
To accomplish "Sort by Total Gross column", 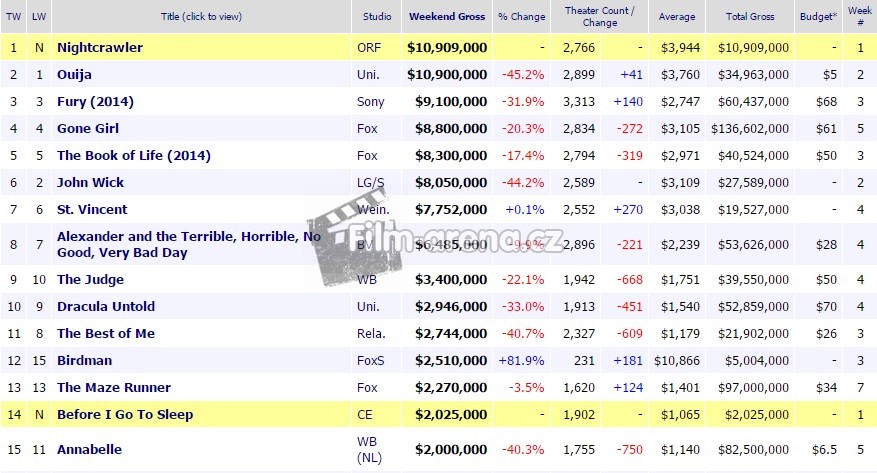I will coord(748,17).
